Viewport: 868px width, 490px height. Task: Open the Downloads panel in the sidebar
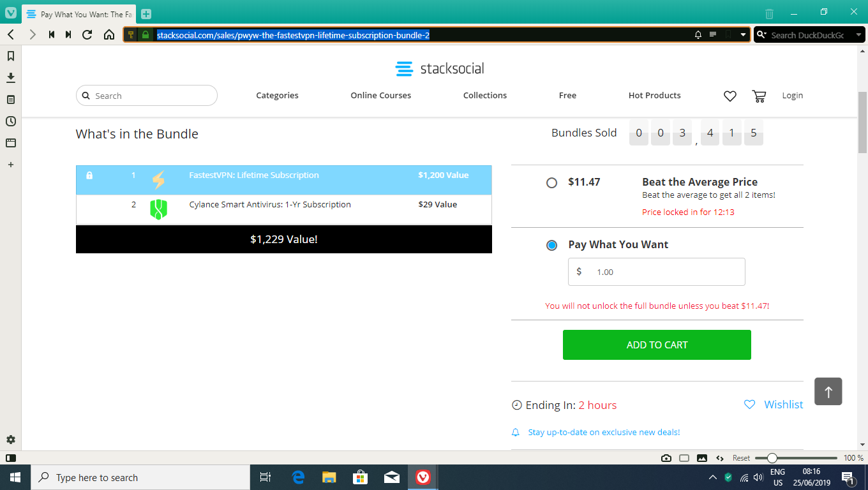[x=11, y=78]
